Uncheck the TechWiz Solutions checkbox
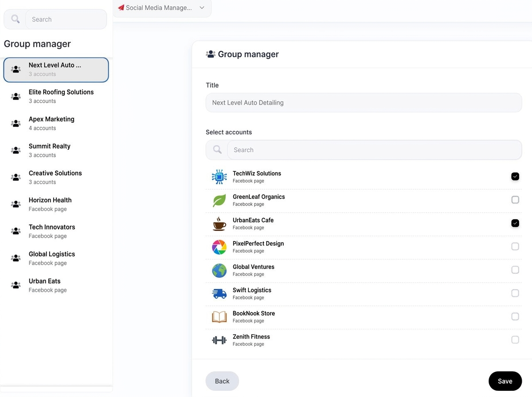 click(x=515, y=176)
